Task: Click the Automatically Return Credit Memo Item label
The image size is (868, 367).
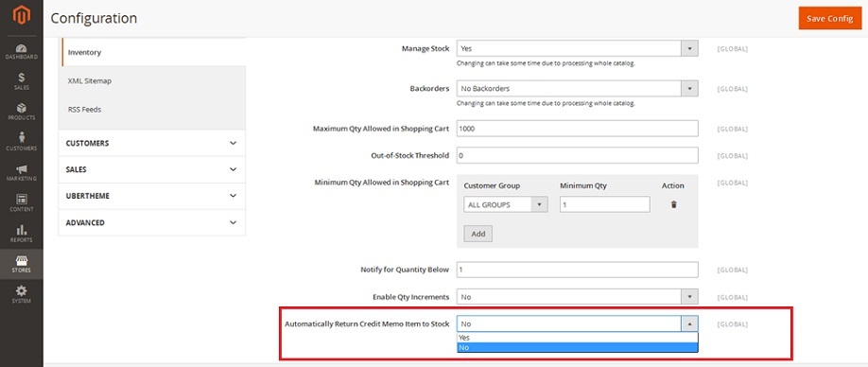Action: (x=367, y=323)
